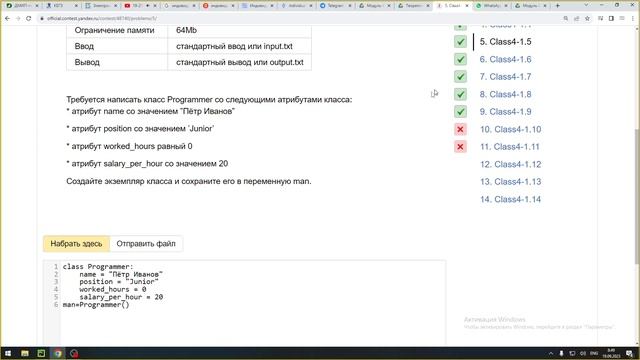Viewport: 640px width, 360px height.
Task: Click the green checkmark beside Class4-1.8
Action: pos(460,94)
